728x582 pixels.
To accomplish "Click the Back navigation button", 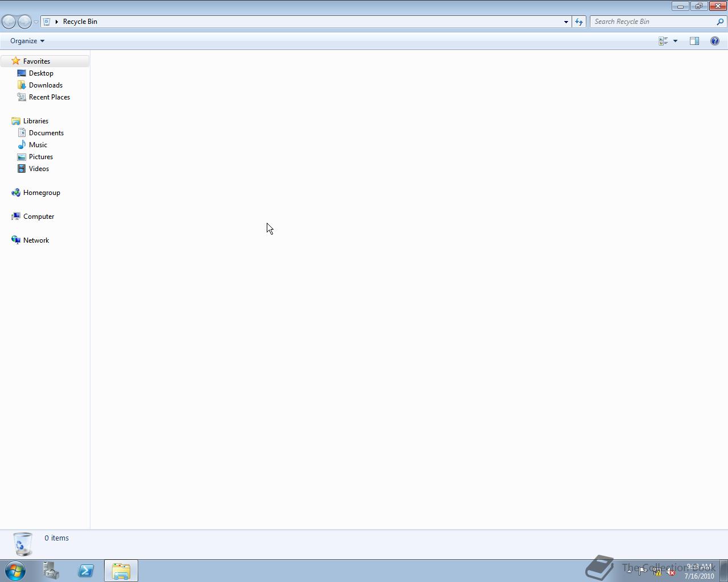I will (9, 22).
